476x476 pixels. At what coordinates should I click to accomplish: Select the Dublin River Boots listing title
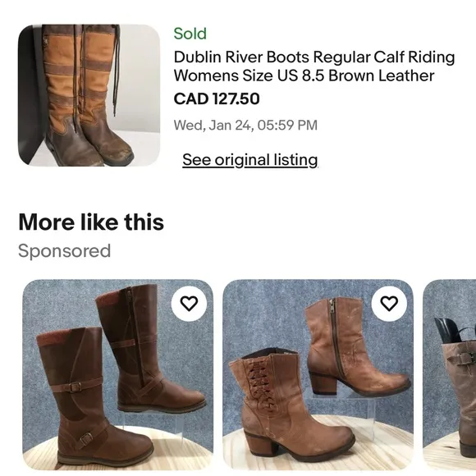[314, 66]
